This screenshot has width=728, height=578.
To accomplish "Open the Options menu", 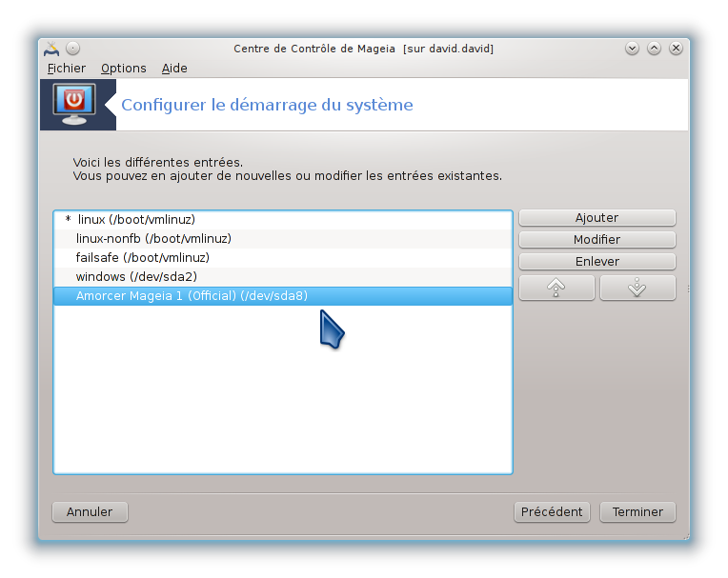I will tap(124, 69).
